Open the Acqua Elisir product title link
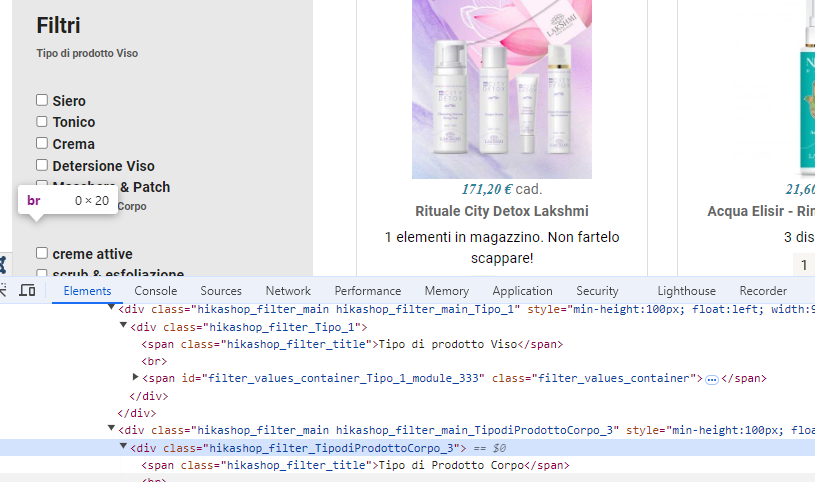This screenshot has height=482, width=815. [x=761, y=211]
